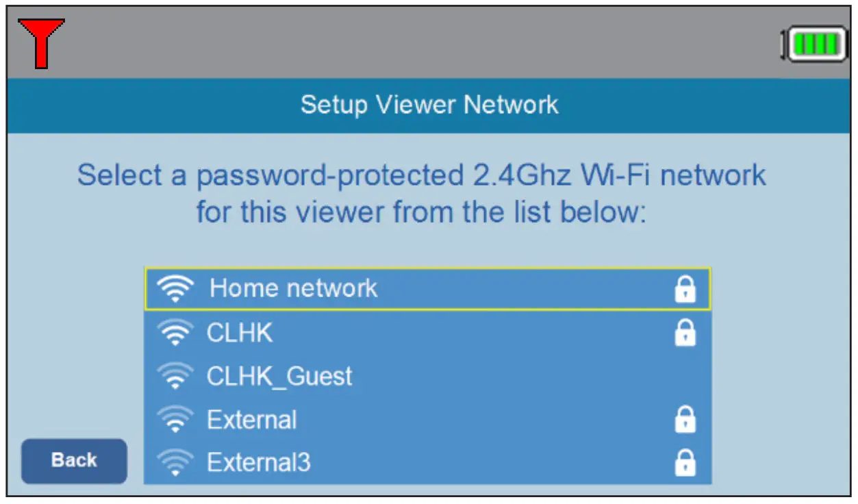Screen dimensions: 858x504
Task: Select the Home network entry
Action: tap(411, 288)
